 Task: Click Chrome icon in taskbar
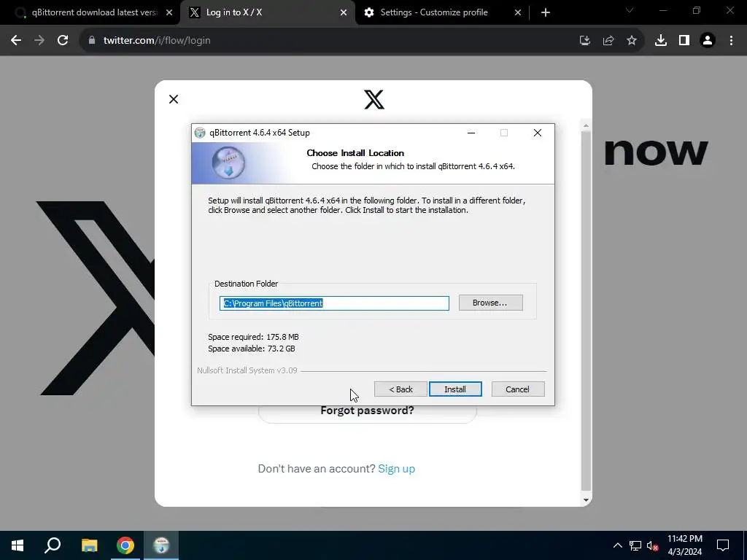[x=125, y=545]
